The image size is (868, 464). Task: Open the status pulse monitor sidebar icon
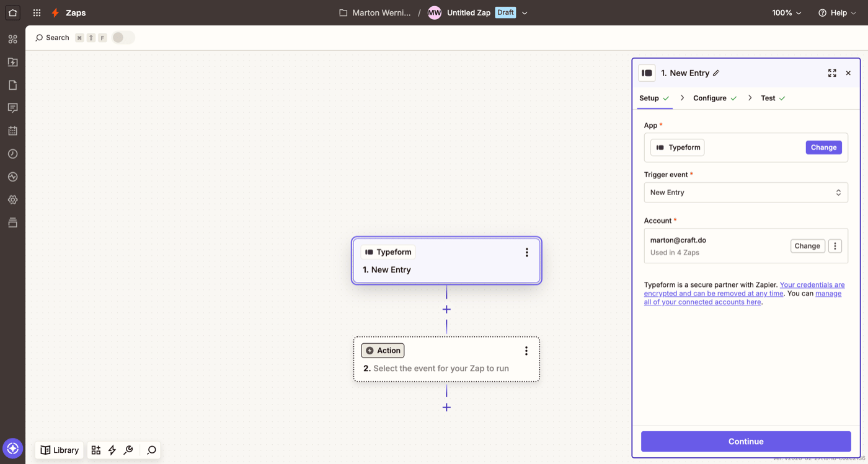pos(12,177)
